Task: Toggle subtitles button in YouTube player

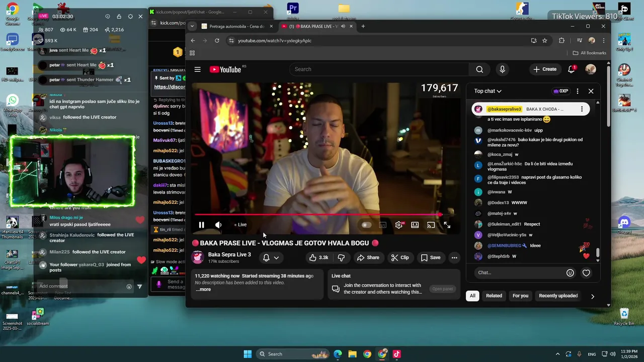Action: click(x=383, y=225)
